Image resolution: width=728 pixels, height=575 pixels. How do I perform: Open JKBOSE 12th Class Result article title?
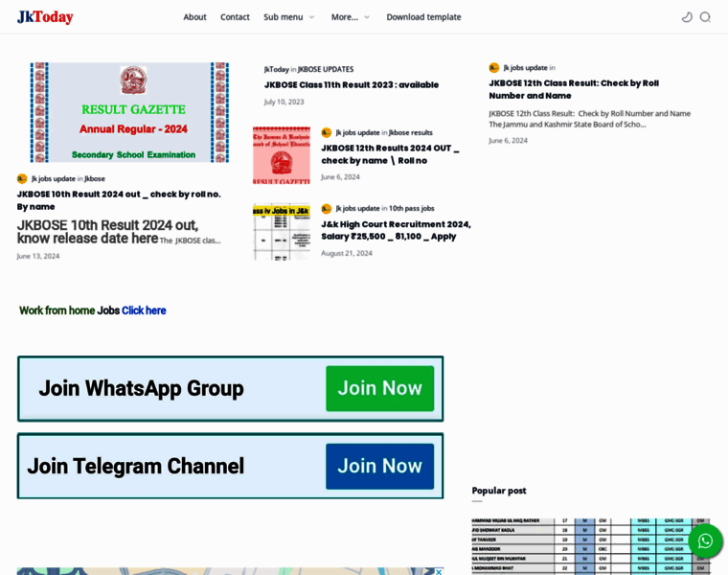coord(574,89)
